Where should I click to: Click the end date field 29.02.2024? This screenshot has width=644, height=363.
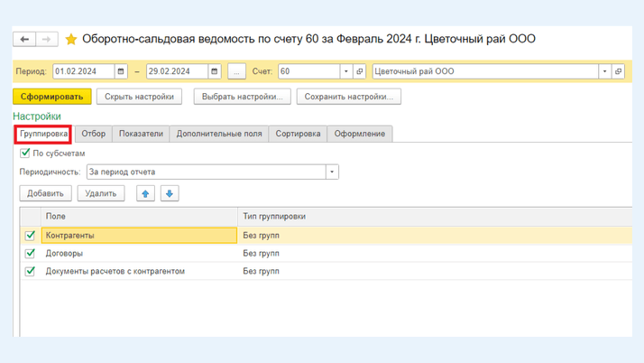[178, 71]
